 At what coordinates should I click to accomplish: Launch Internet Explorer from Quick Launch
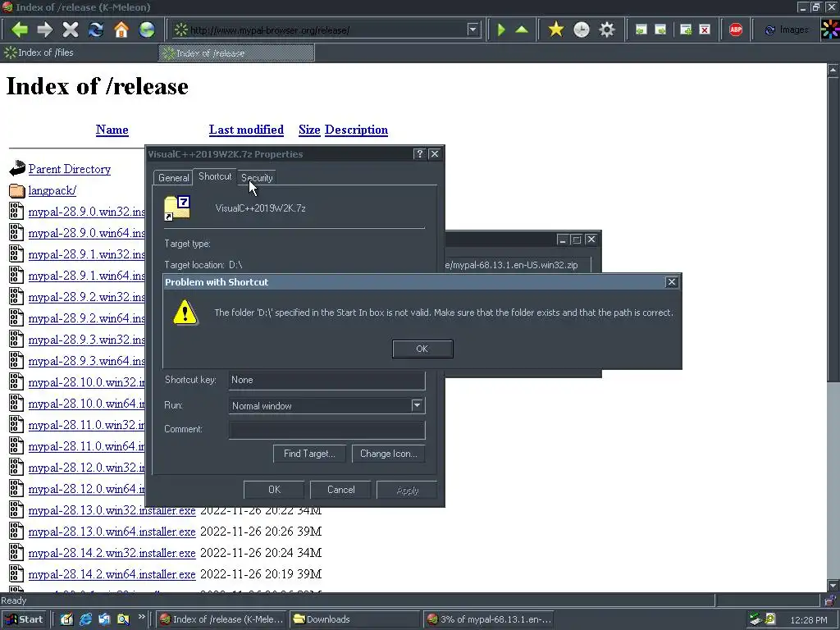[x=85, y=619]
